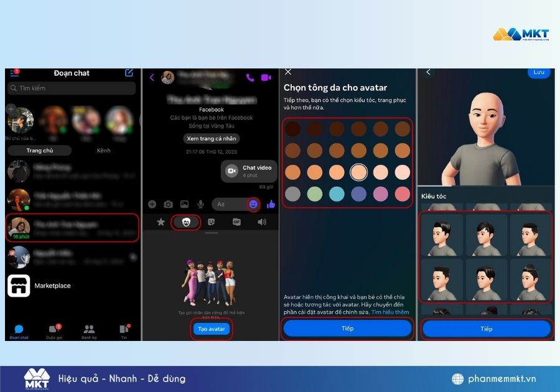Open the plus attachments icon in chat
Screen dimensions: 560x392
point(152,204)
